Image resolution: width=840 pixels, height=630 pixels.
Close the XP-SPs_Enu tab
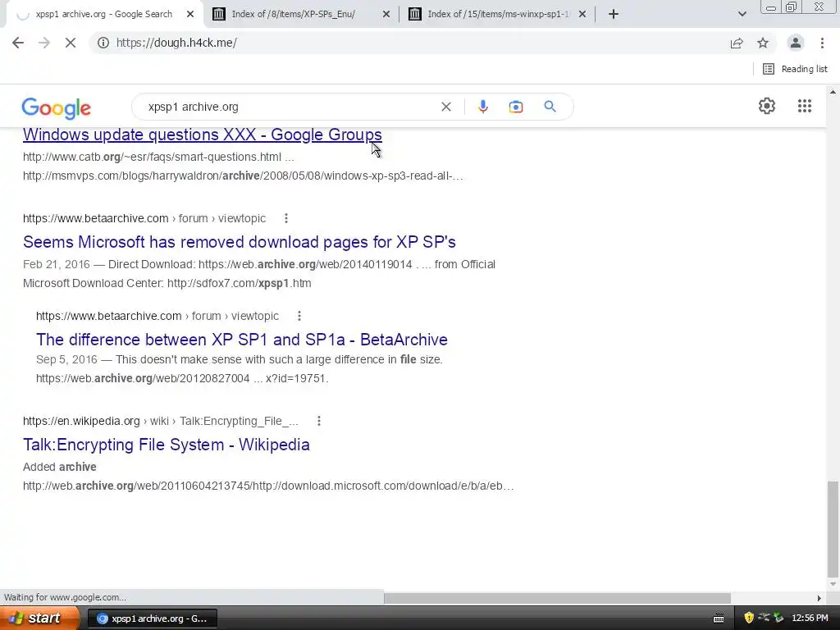(x=386, y=15)
